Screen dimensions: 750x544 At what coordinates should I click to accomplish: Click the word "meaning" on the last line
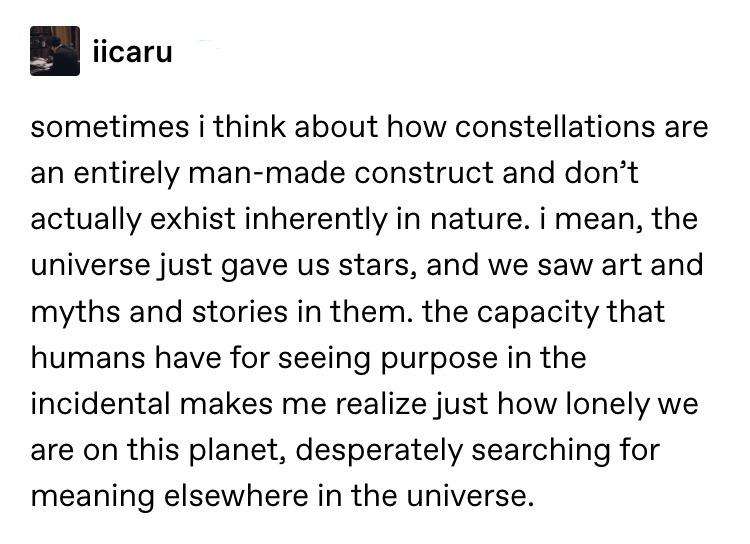tap(97, 496)
